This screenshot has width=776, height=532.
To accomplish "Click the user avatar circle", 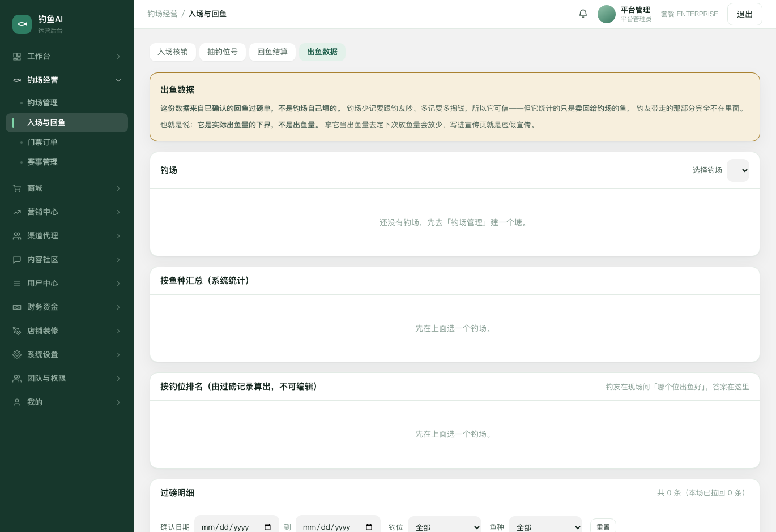I will (607, 14).
